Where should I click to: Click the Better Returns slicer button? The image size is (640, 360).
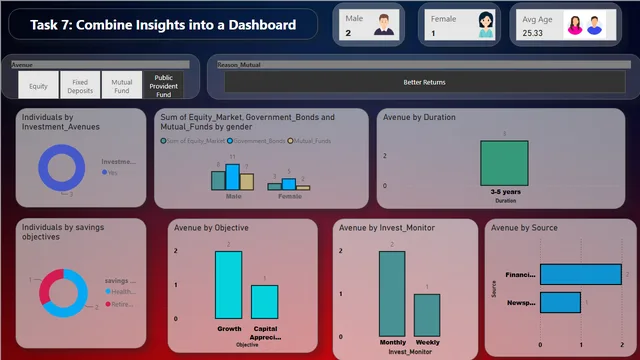[424, 82]
